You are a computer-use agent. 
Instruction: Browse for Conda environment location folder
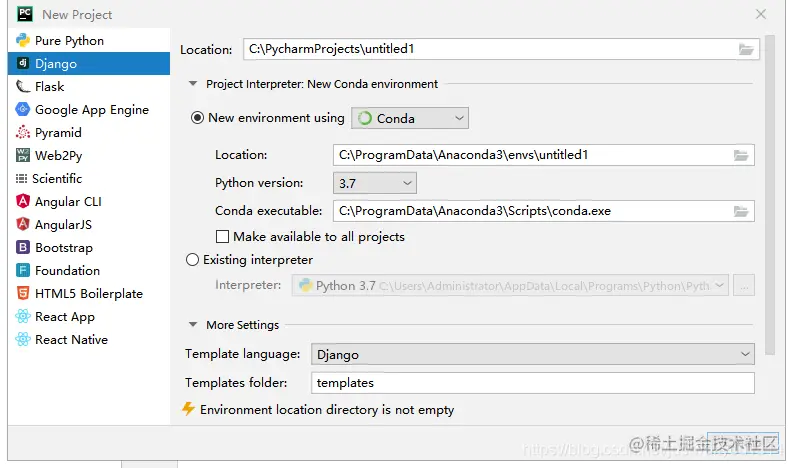[741, 155]
